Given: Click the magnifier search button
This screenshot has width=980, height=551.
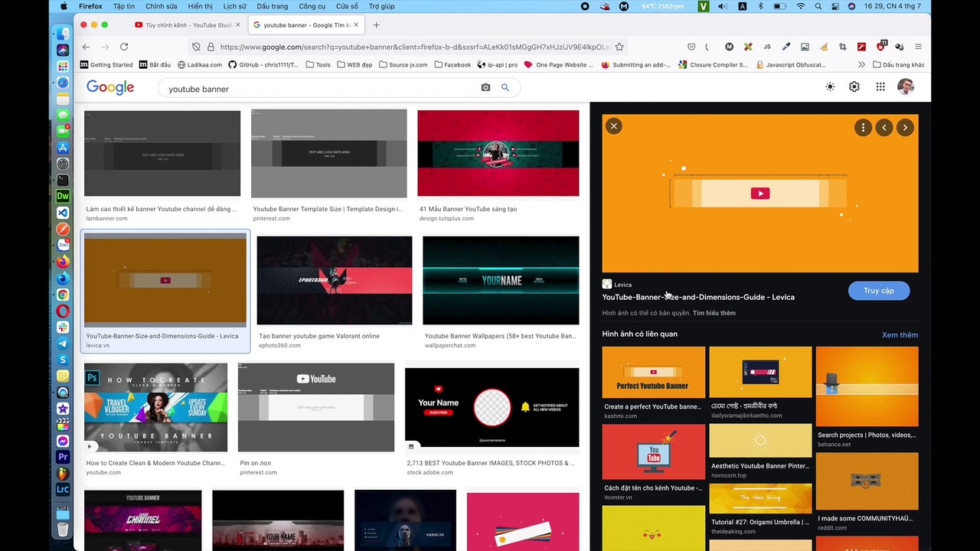Looking at the screenshot, I should tap(505, 88).
